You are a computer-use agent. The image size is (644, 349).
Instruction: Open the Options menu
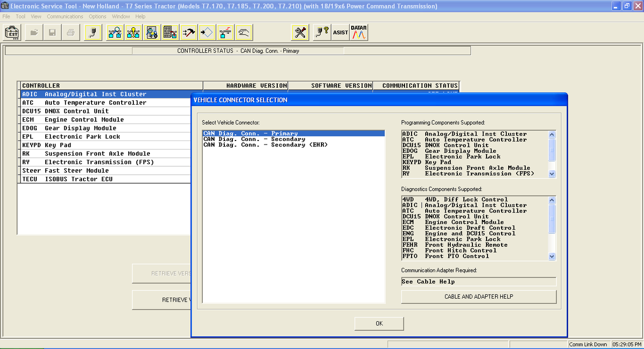[x=98, y=17]
